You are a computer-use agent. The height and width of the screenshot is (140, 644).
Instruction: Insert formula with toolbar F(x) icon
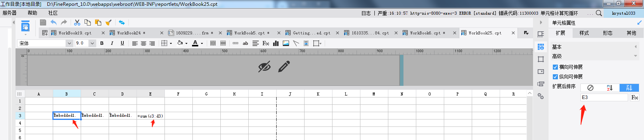266,43
